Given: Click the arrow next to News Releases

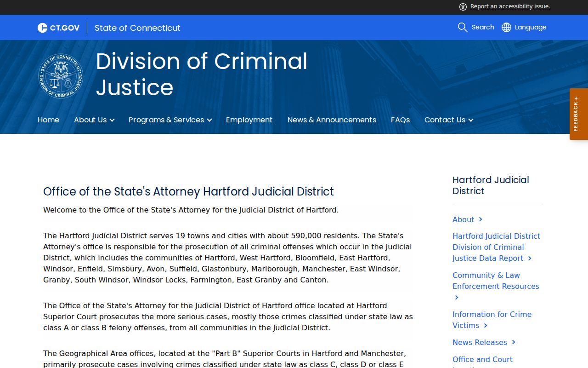Looking at the screenshot, I should coord(514,342).
